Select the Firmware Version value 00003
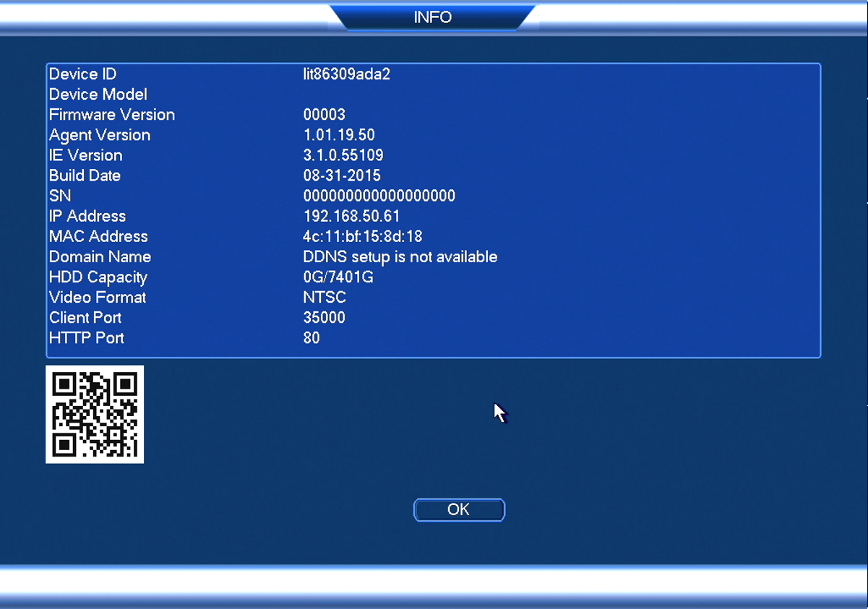Viewport: 868px width, 609px height. (325, 115)
